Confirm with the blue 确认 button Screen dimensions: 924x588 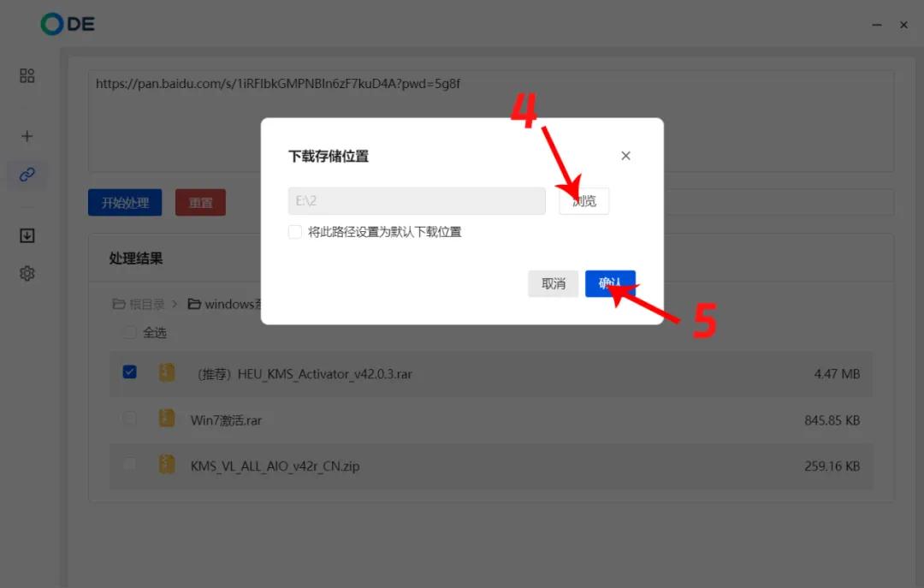[x=610, y=283]
